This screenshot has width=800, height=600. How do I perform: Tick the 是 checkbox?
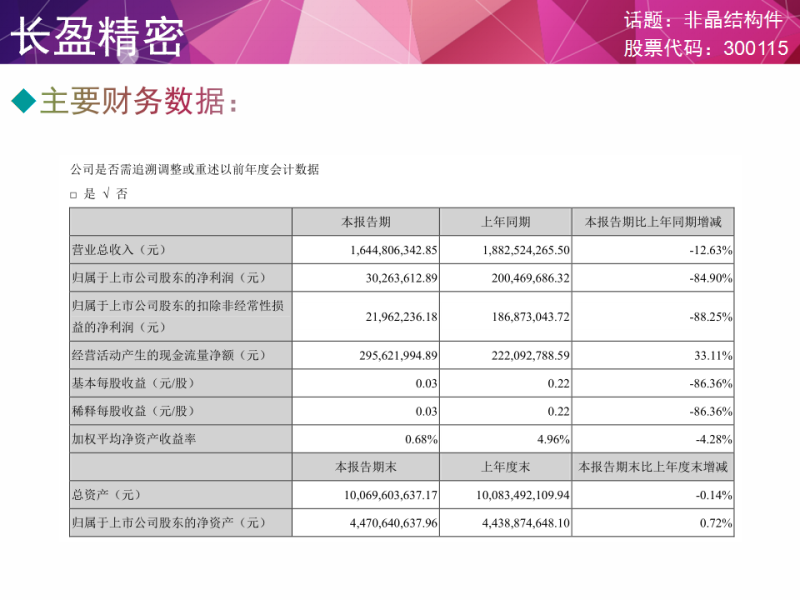coord(73,195)
